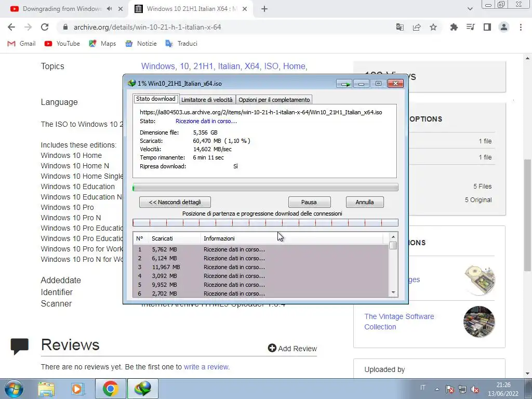This screenshot has height=399, width=532.
Task: Click the N° column header
Action: point(141,238)
